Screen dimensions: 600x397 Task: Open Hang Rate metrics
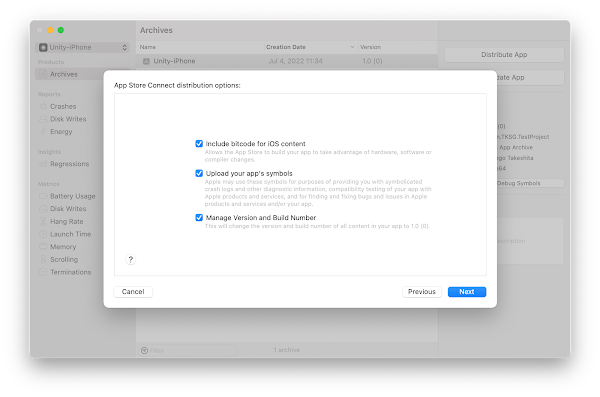point(67,221)
